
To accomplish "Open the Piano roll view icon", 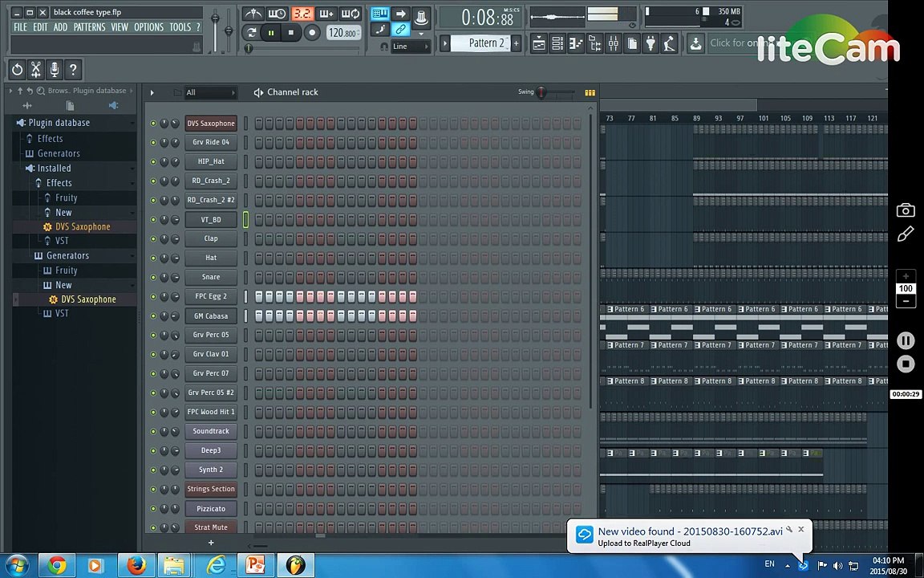I will [576, 43].
